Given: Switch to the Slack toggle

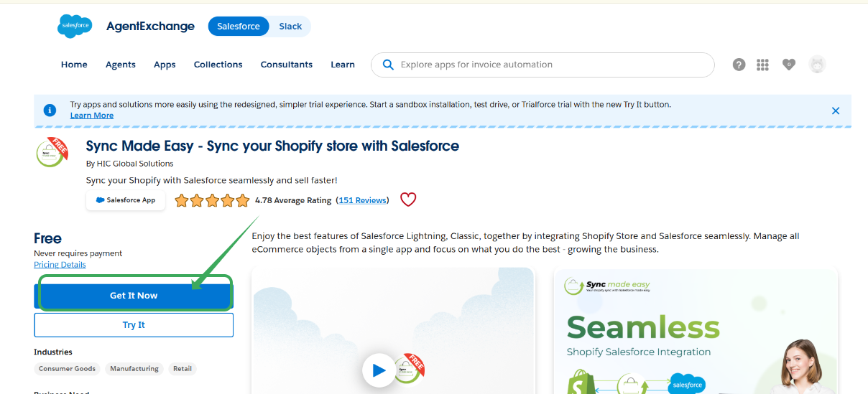Looking at the screenshot, I should tap(290, 27).
